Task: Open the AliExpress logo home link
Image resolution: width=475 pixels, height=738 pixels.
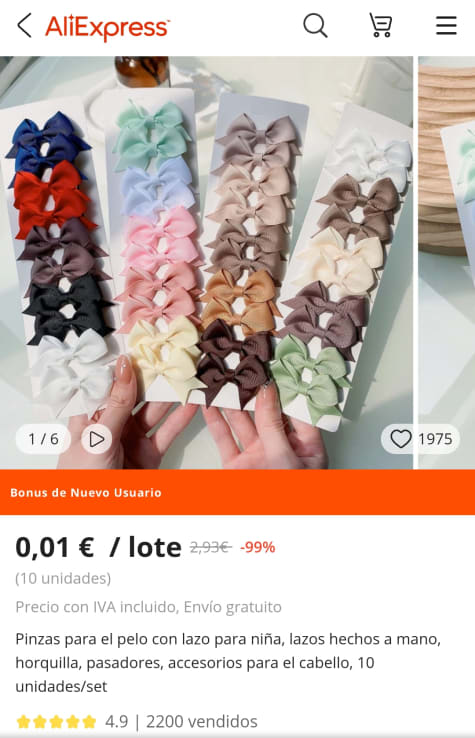Action: click(107, 27)
